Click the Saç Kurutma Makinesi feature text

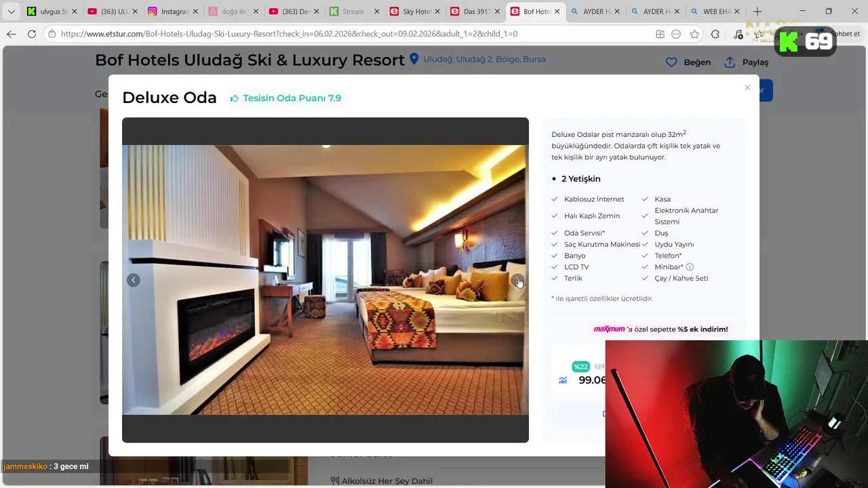[602, 244]
